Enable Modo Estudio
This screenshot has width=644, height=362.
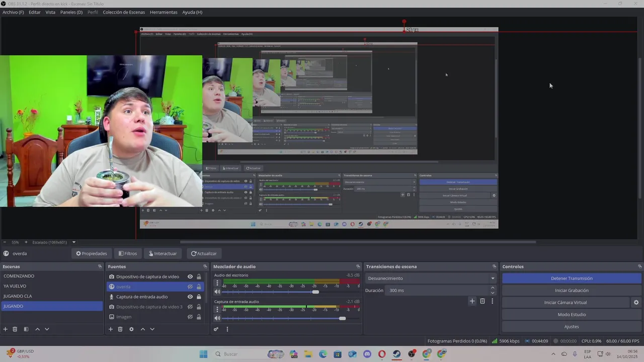point(572,315)
